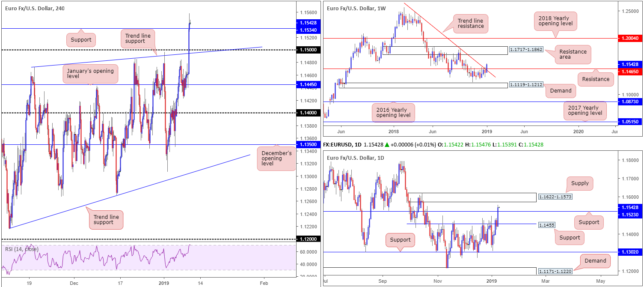Viewport: 644px width, 287px height.
Task: Click the 1.12000 price label on the 240 chart
Action: [307, 239]
